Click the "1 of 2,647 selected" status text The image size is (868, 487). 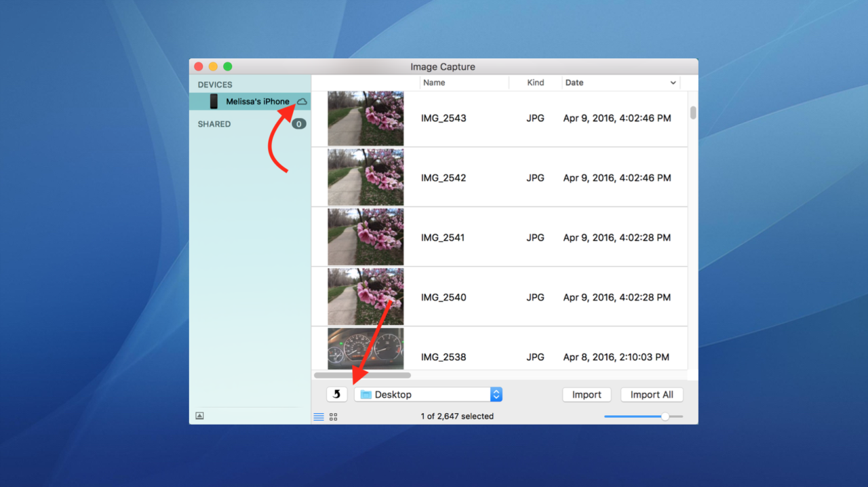(x=457, y=416)
